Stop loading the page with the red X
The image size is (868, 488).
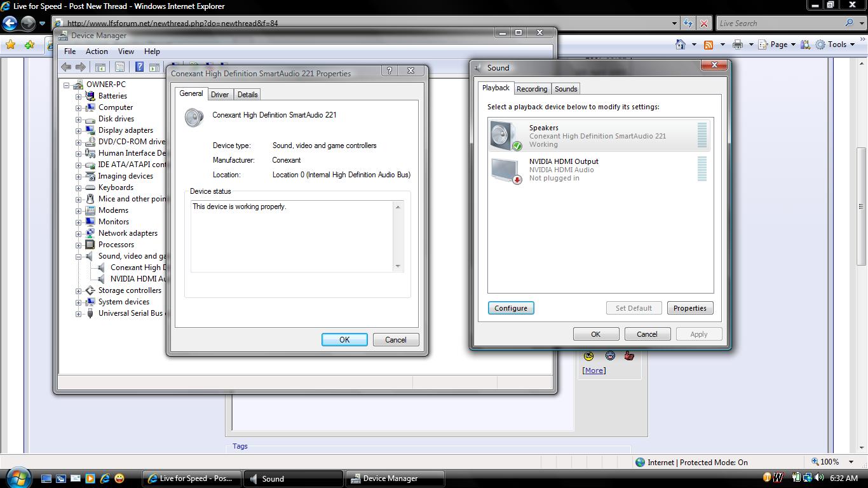pos(703,24)
